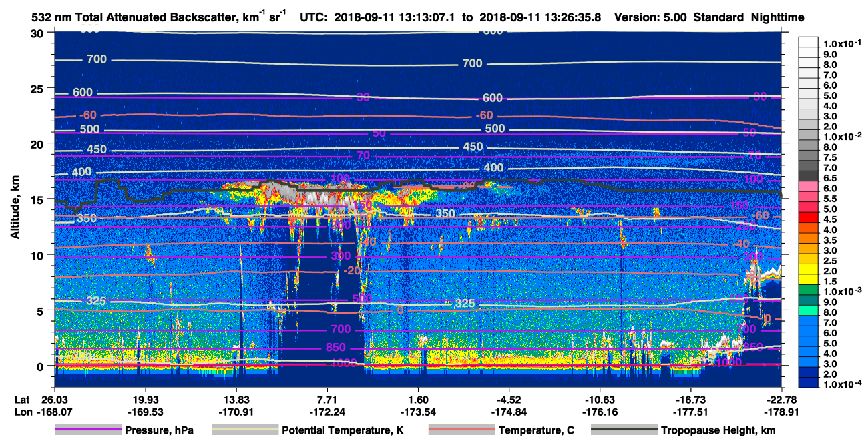Click latitude value '1.60'

click(x=418, y=398)
